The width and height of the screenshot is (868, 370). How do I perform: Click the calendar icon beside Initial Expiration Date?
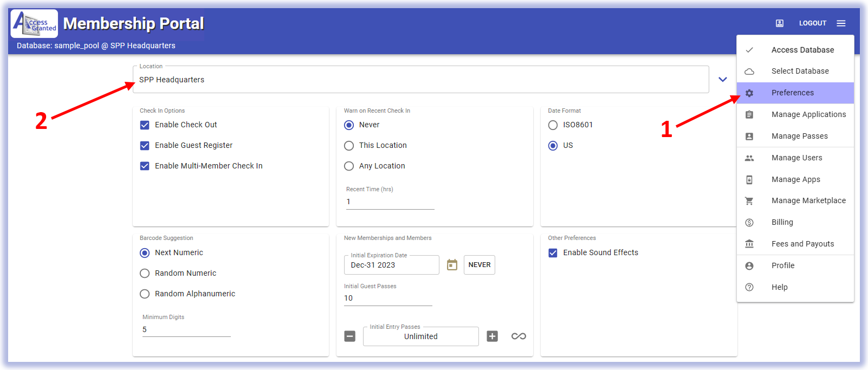pos(452,265)
